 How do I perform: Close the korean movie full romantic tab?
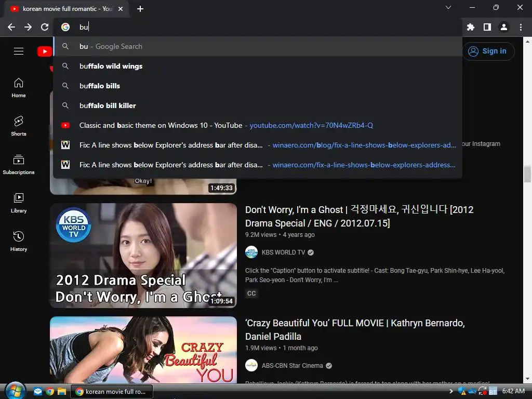(x=121, y=9)
